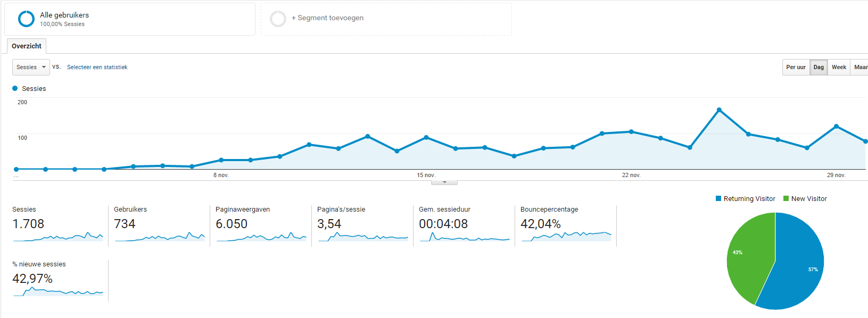The height and width of the screenshot is (318, 868).
Task: Click Selecteer een statistiek link
Action: click(97, 67)
